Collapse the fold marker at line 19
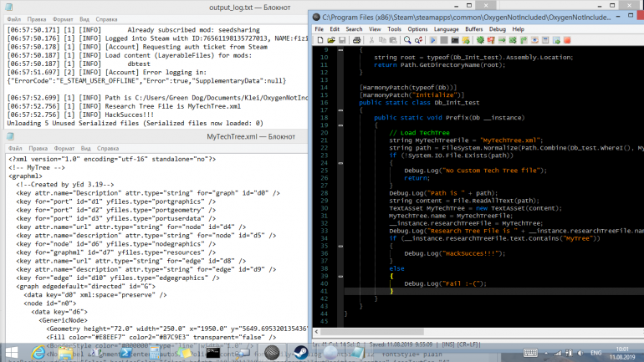644x362 pixels. (x=340, y=125)
